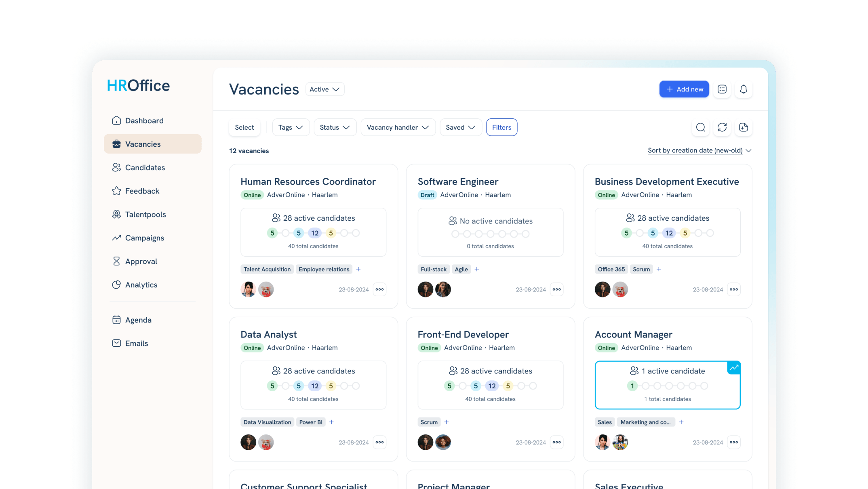Open the Candidates section

[153, 167]
